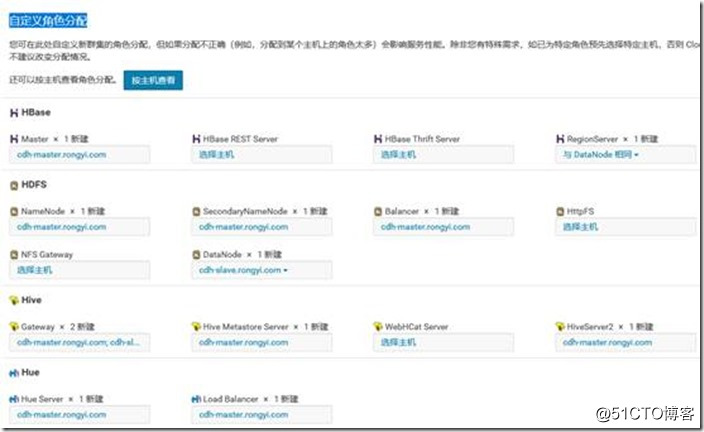Click the Hive Metastore Server role label
Image resolution: width=704 pixels, height=432 pixels.
(x=246, y=326)
